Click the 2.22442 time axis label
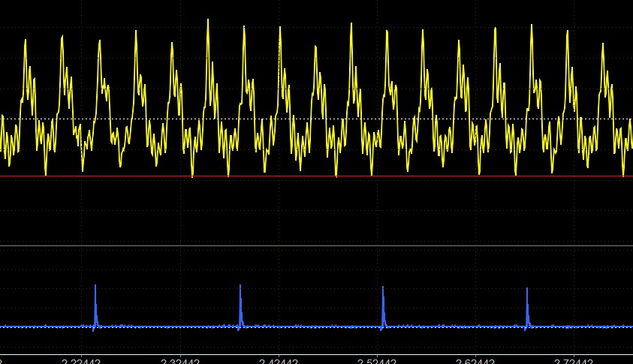633x364 pixels. point(81,361)
